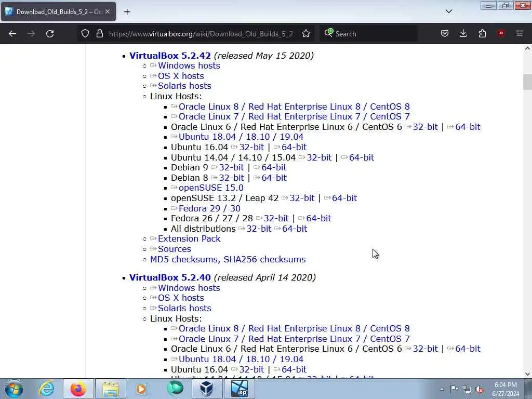Open Windows Media Player taskbar icon
532x399 pixels.
pyautogui.click(x=142, y=389)
